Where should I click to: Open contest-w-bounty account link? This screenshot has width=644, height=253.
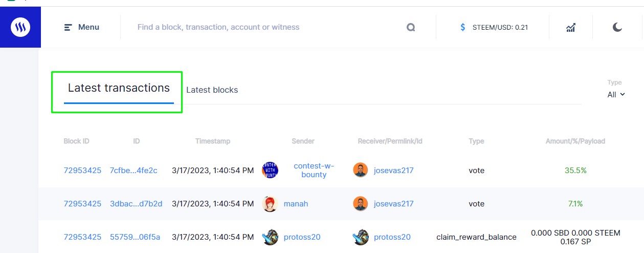click(x=314, y=170)
